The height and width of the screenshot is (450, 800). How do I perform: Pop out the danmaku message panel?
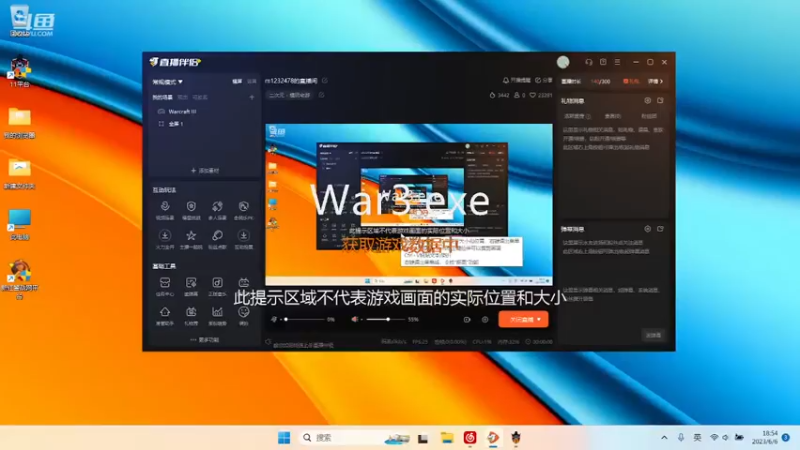pyautogui.click(x=660, y=229)
